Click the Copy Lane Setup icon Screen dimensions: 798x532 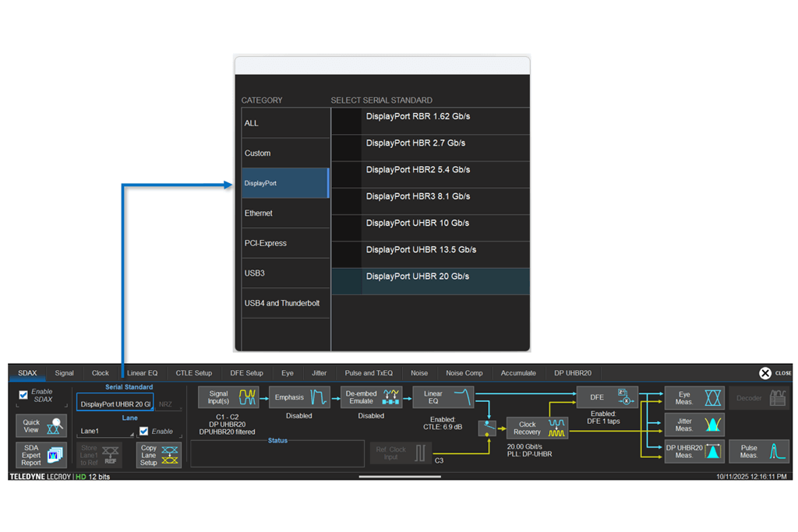coord(159,455)
